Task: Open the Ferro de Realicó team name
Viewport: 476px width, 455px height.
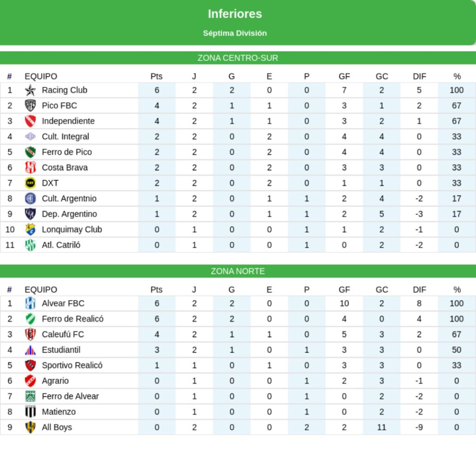Action: click(73, 319)
